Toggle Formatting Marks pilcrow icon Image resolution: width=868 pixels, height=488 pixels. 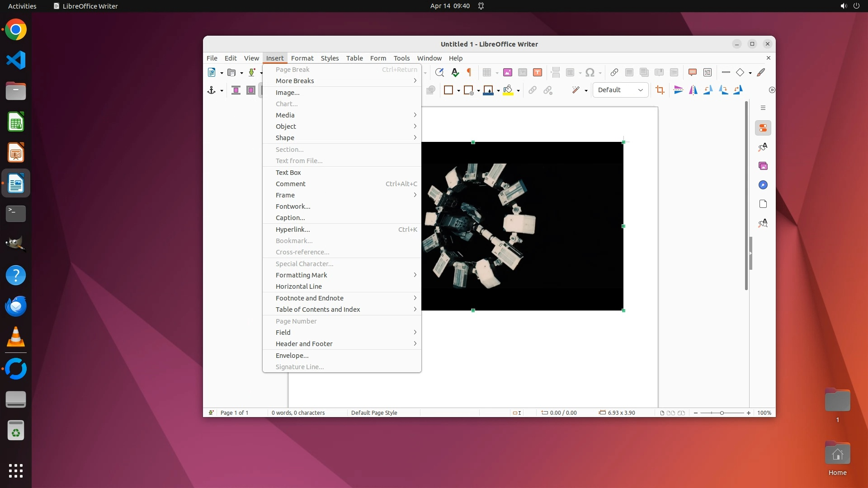(469, 72)
